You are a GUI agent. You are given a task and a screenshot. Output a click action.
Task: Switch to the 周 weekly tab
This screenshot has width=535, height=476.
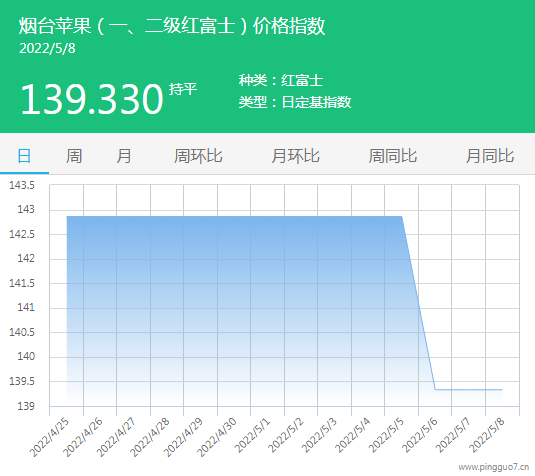(x=74, y=156)
